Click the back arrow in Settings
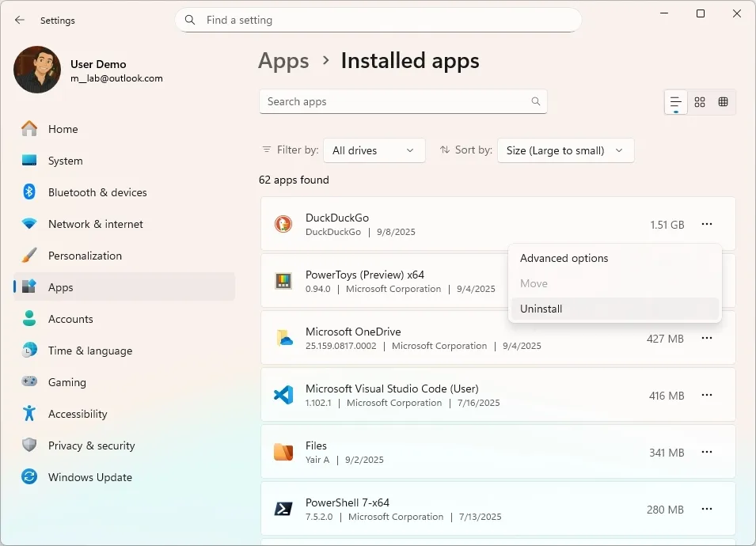This screenshot has width=756, height=546. click(x=20, y=20)
